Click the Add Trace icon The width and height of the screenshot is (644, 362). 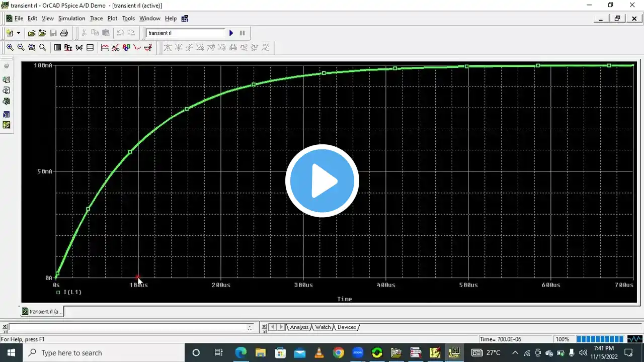pyautogui.click(x=104, y=47)
